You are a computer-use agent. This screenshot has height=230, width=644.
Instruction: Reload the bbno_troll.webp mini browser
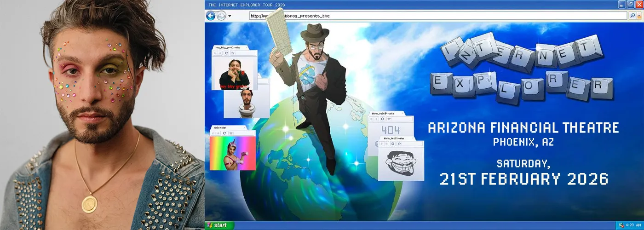pyautogui.click(x=392, y=144)
